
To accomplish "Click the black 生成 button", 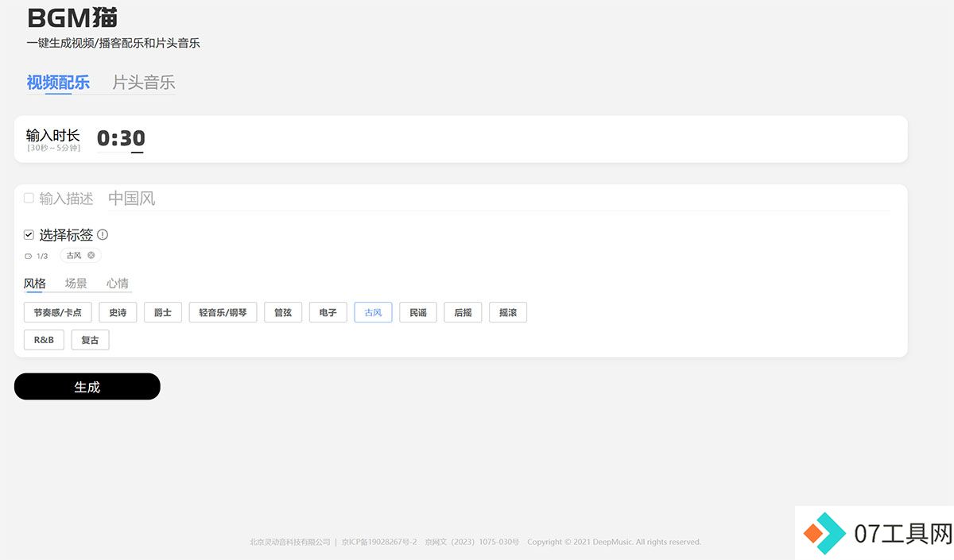I will [87, 387].
